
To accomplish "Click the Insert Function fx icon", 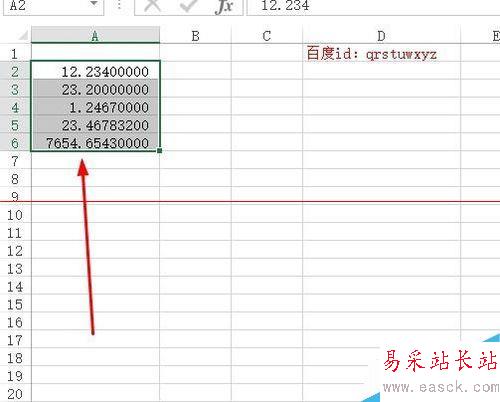I will coord(224,7).
